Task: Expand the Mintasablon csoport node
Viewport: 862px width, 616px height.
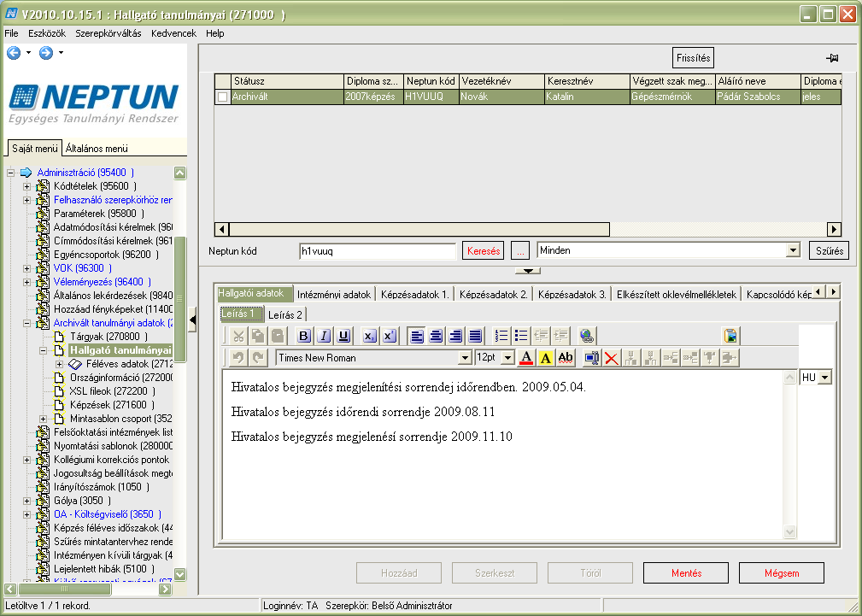Action: [x=43, y=419]
